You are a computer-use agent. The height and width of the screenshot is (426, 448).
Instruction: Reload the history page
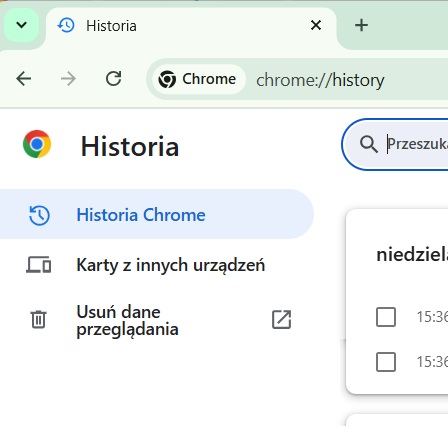point(113,79)
